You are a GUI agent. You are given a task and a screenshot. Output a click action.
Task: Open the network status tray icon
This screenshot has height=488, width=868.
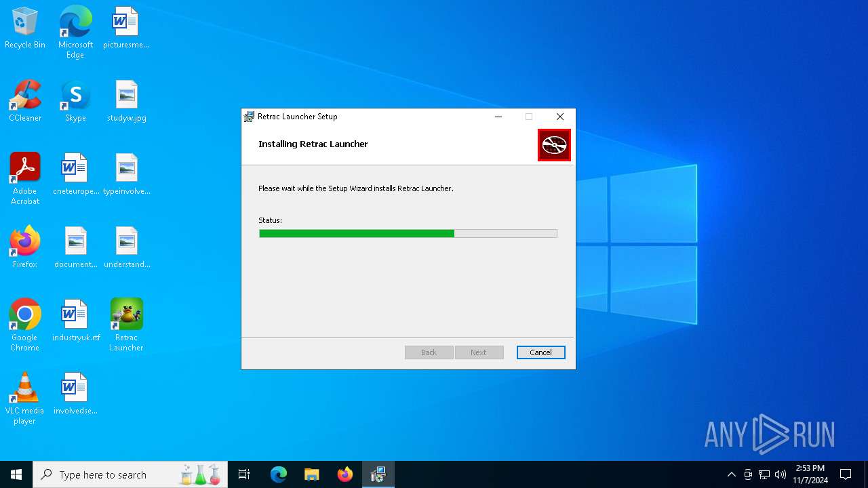coord(764,474)
